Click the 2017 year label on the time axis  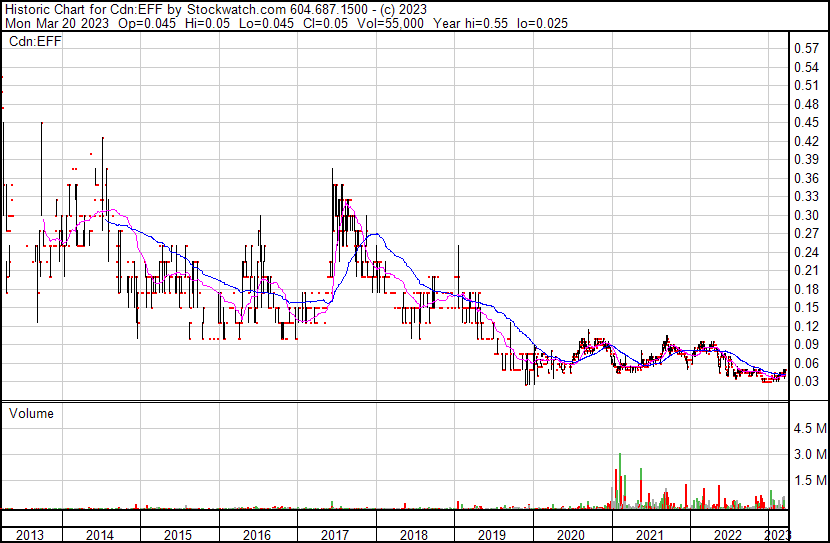pos(335,535)
